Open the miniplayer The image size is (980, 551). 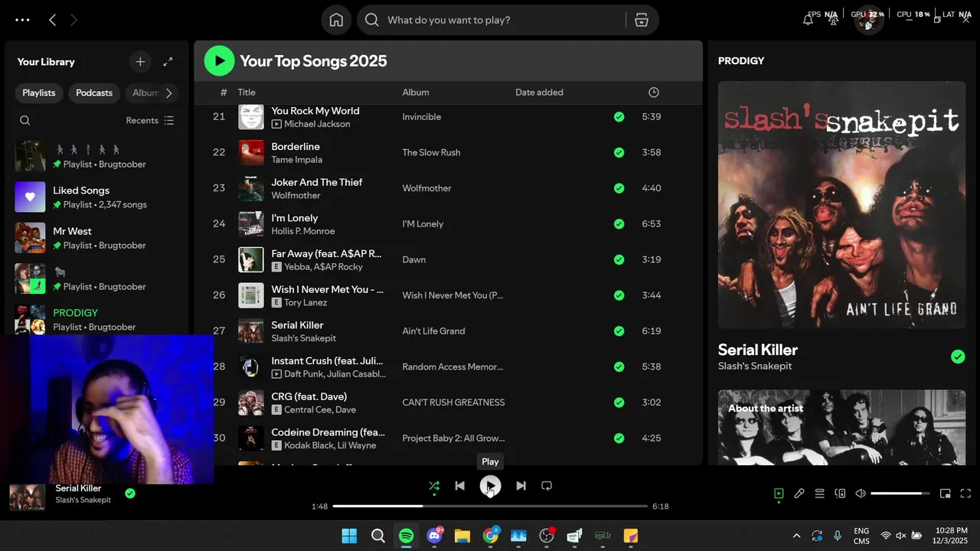[x=946, y=494]
